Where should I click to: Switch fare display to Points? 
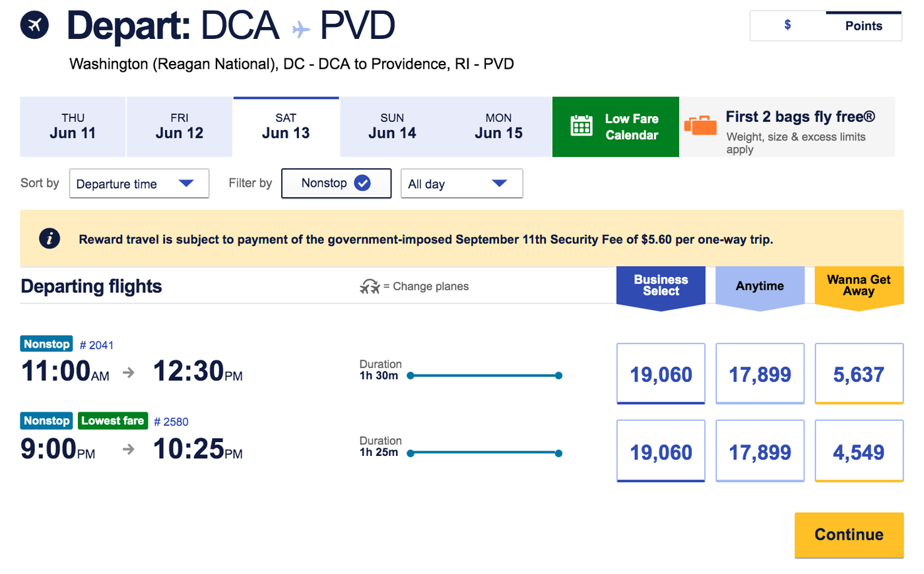863,26
